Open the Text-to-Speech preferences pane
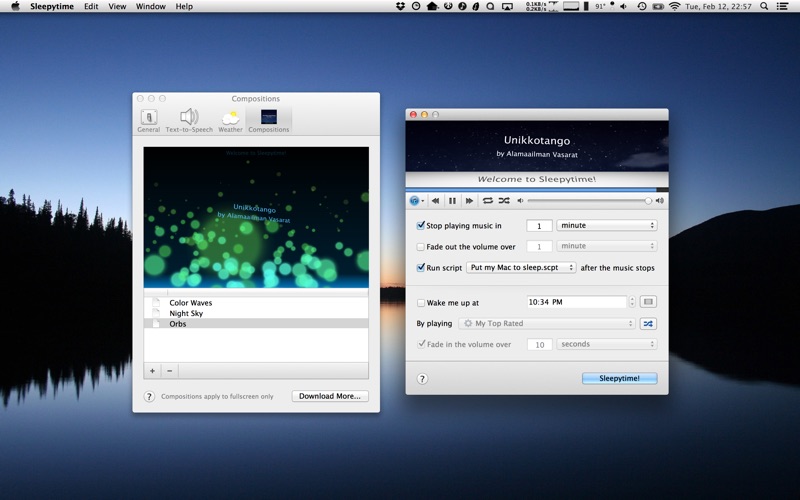 coord(189,120)
